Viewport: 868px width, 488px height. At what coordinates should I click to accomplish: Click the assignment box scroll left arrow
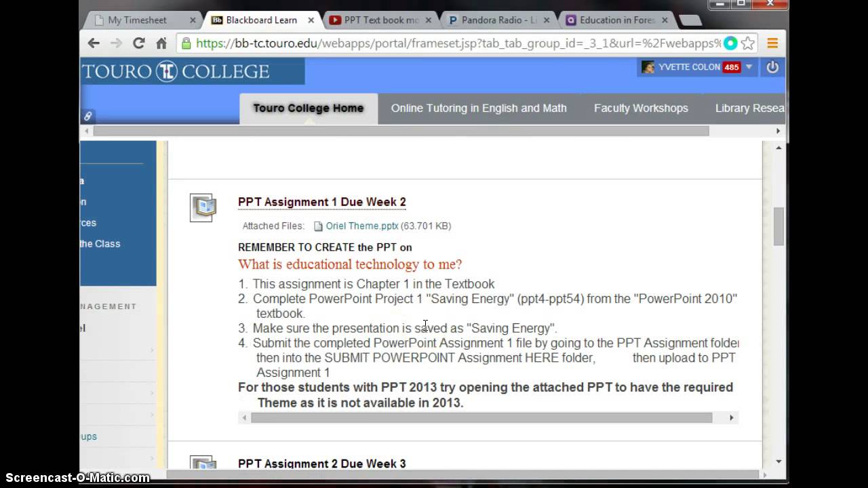click(244, 418)
